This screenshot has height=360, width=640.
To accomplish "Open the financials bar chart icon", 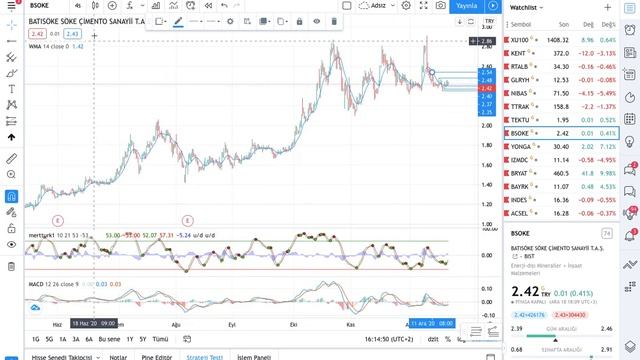I will pyautogui.click(x=156, y=6).
